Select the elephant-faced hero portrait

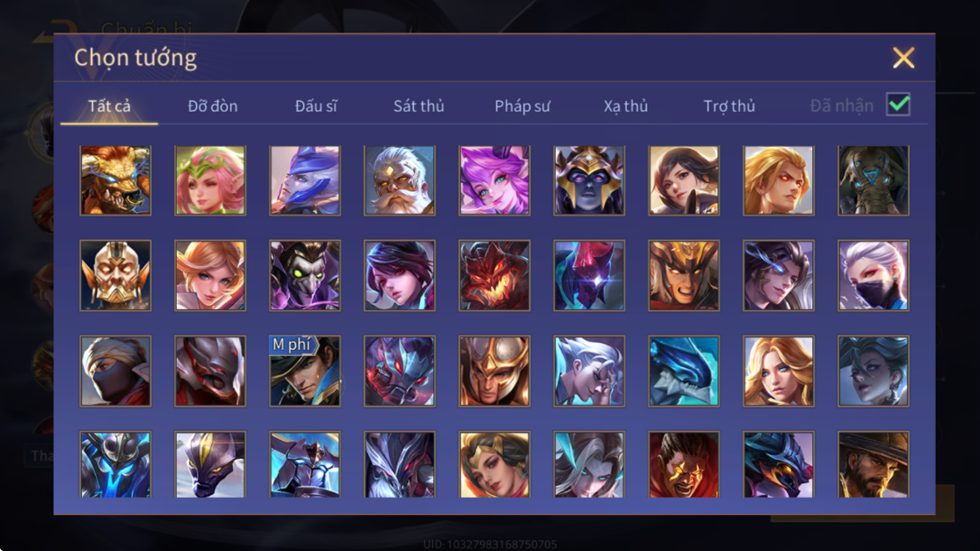coord(874,180)
